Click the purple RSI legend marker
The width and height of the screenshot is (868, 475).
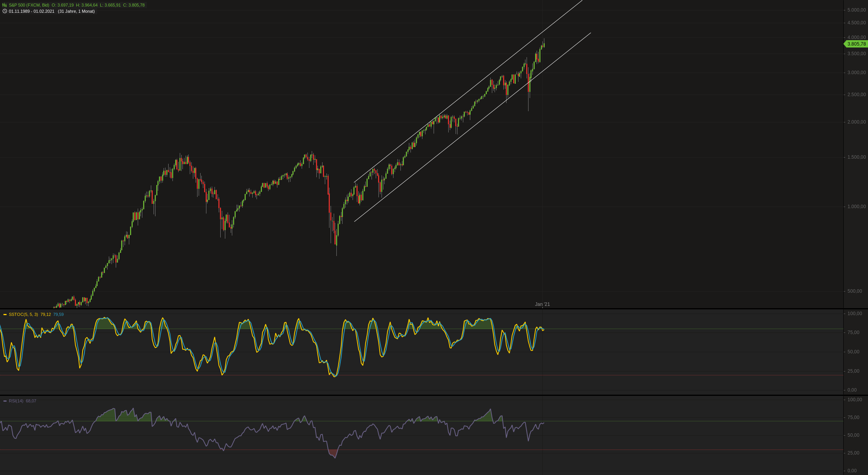tap(5, 401)
